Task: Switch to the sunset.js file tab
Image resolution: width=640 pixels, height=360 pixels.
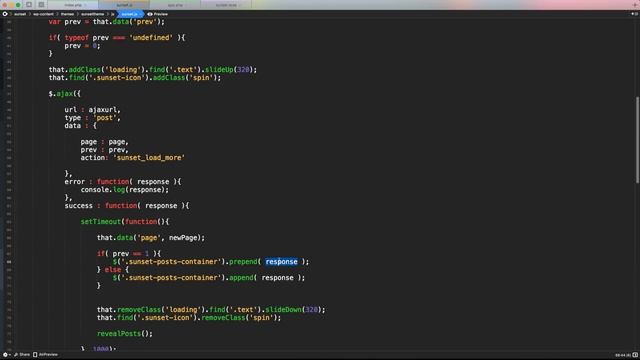Action: 124,5
